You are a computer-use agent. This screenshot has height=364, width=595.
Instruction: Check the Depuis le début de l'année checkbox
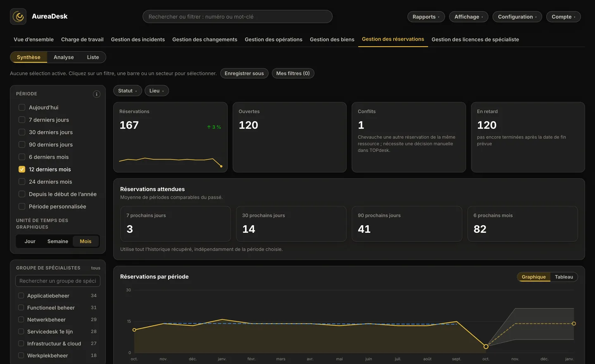22,194
